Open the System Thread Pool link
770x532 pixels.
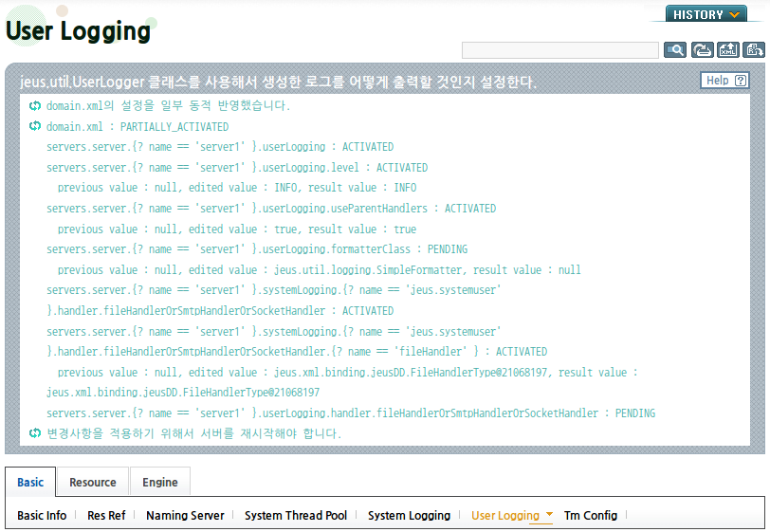[x=296, y=515]
